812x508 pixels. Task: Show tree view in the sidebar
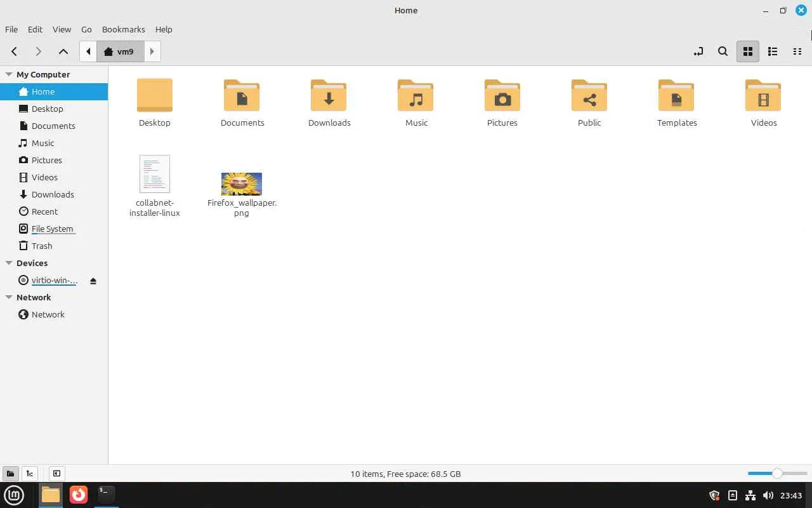tap(29, 473)
